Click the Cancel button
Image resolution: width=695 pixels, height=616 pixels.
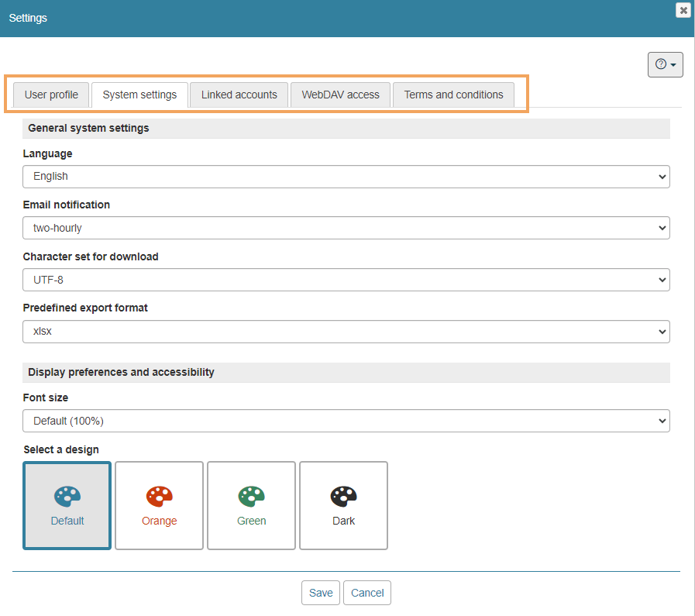[x=367, y=593]
